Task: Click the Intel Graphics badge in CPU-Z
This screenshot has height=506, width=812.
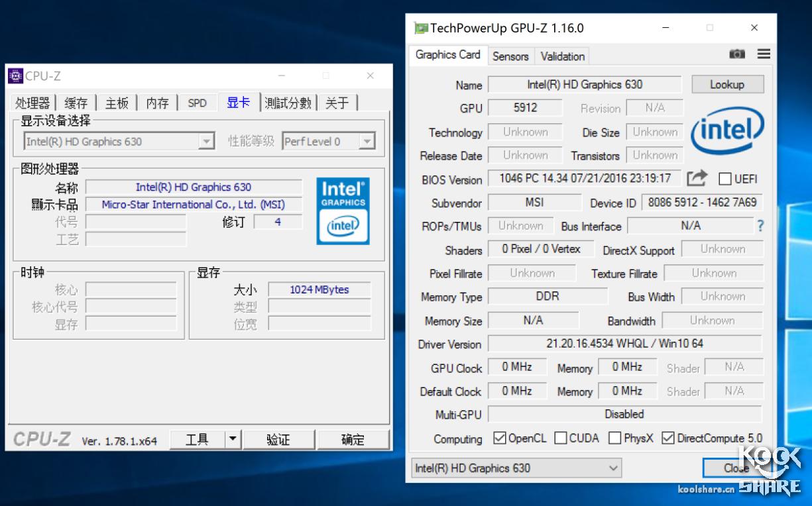Action: tap(343, 209)
